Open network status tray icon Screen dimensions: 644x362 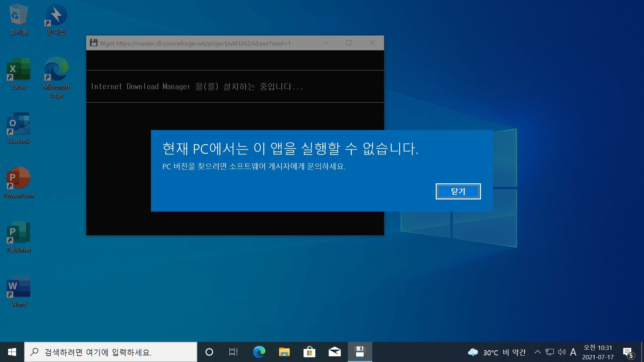[x=550, y=352]
